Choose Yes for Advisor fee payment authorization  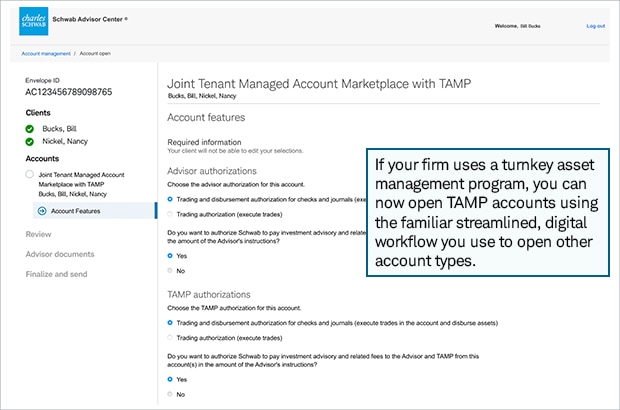tap(170, 256)
